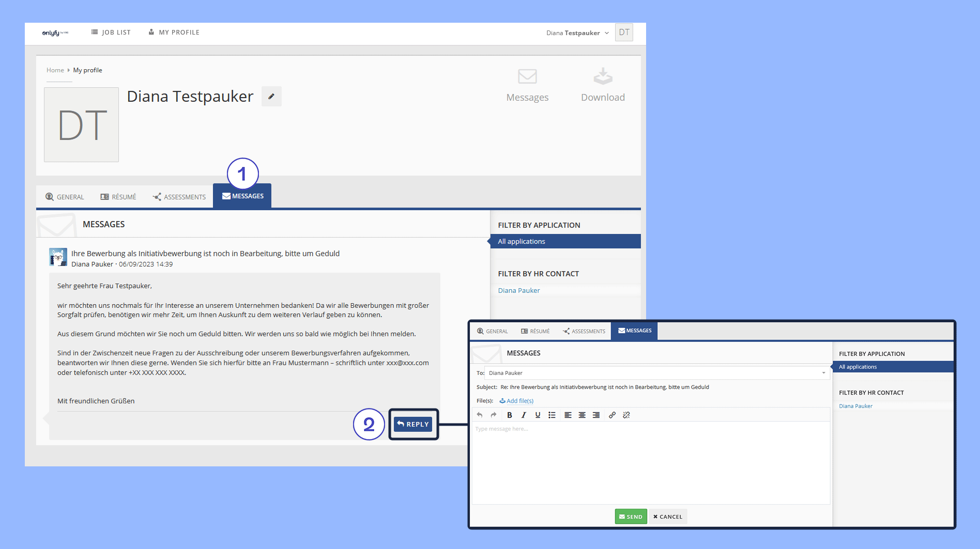
Task: Insert a bulleted list
Action: tap(552, 415)
